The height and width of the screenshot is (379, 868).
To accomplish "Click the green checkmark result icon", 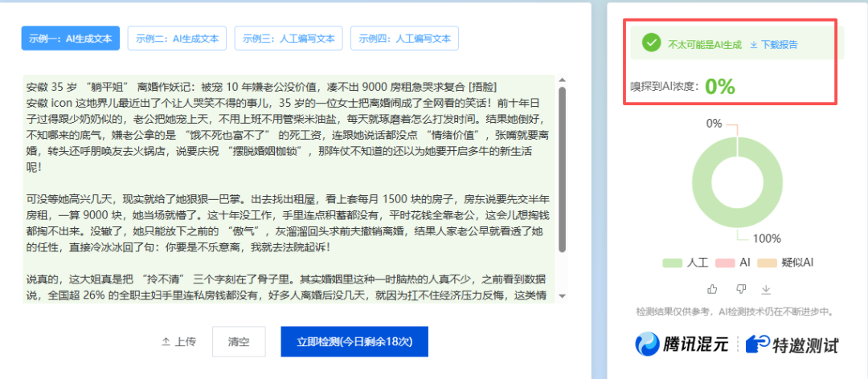I will point(652,43).
